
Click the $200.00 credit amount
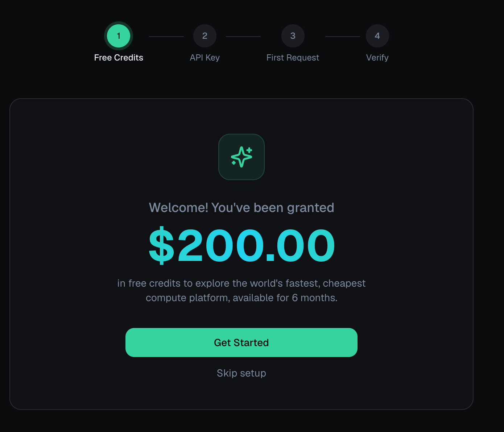pos(241,245)
